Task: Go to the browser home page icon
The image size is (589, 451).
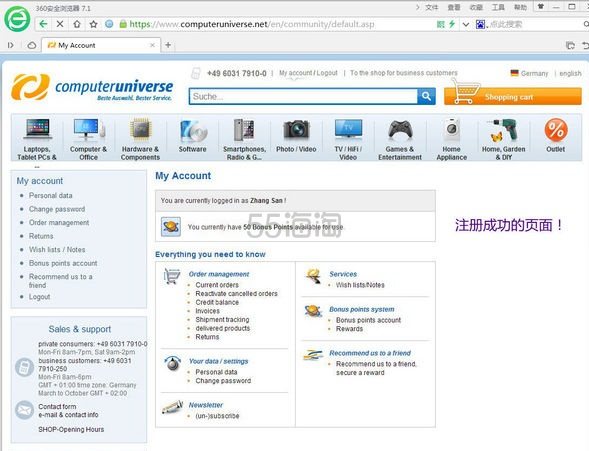Action: point(77,24)
